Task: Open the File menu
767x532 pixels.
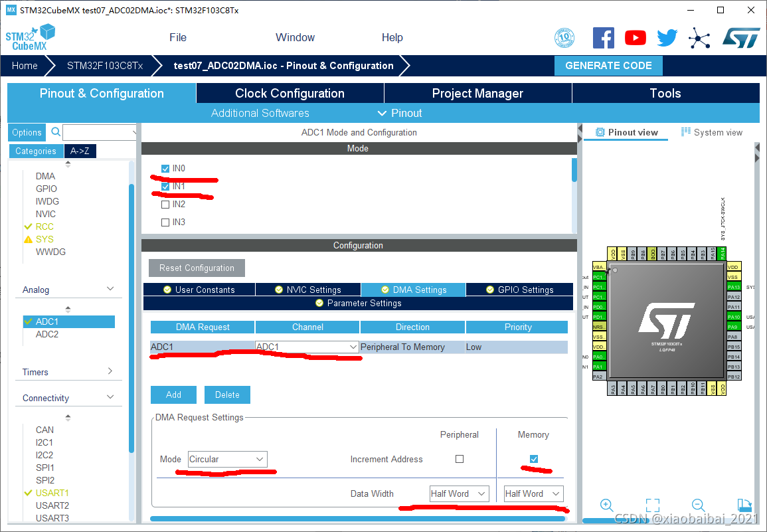Action: tap(178, 38)
